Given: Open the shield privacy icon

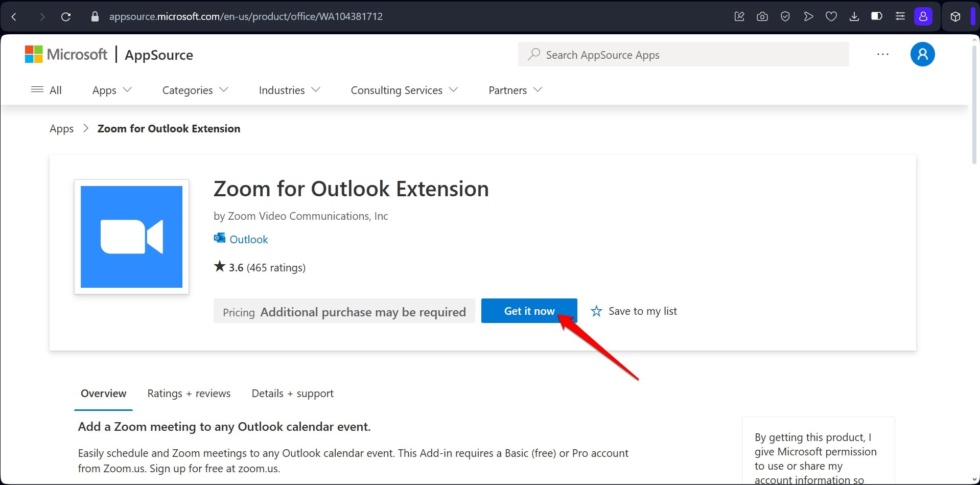Looking at the screenshot, I should pyautogui.click(x=785, y=16).
